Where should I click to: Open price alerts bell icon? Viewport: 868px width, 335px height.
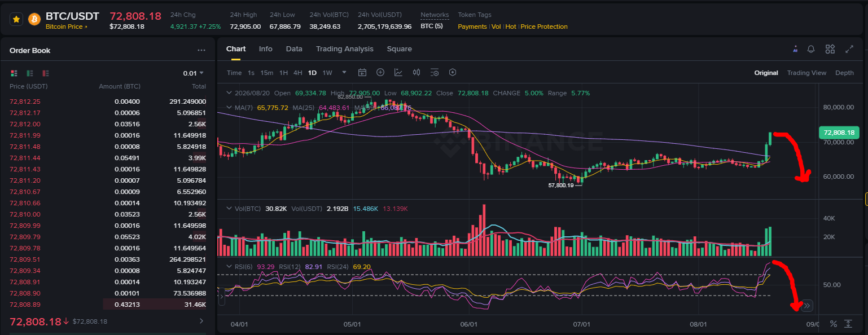(x=811, y=49)
